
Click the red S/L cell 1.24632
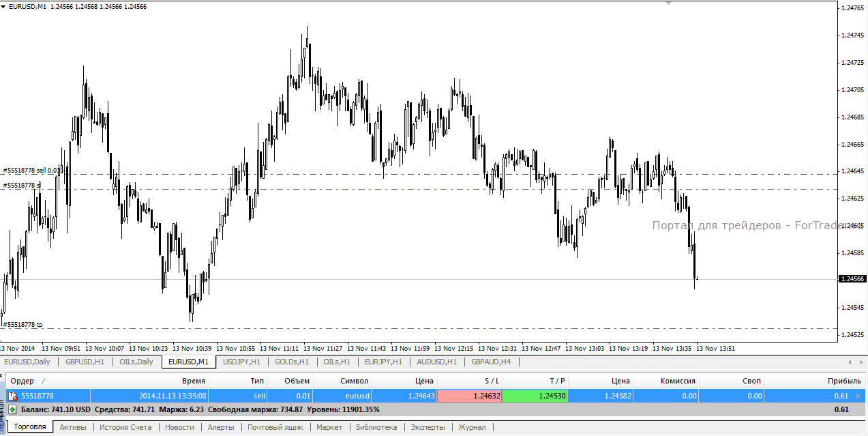[x=469, y=396]
